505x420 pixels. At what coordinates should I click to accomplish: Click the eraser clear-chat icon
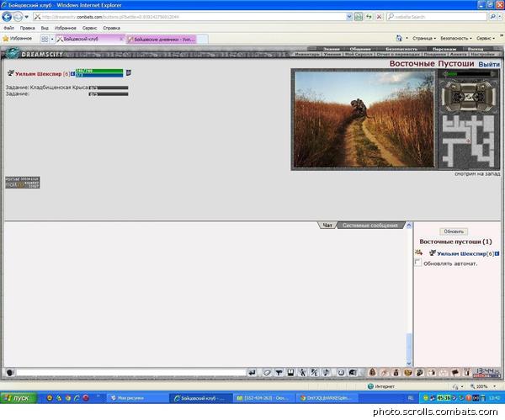click(267, 373)
